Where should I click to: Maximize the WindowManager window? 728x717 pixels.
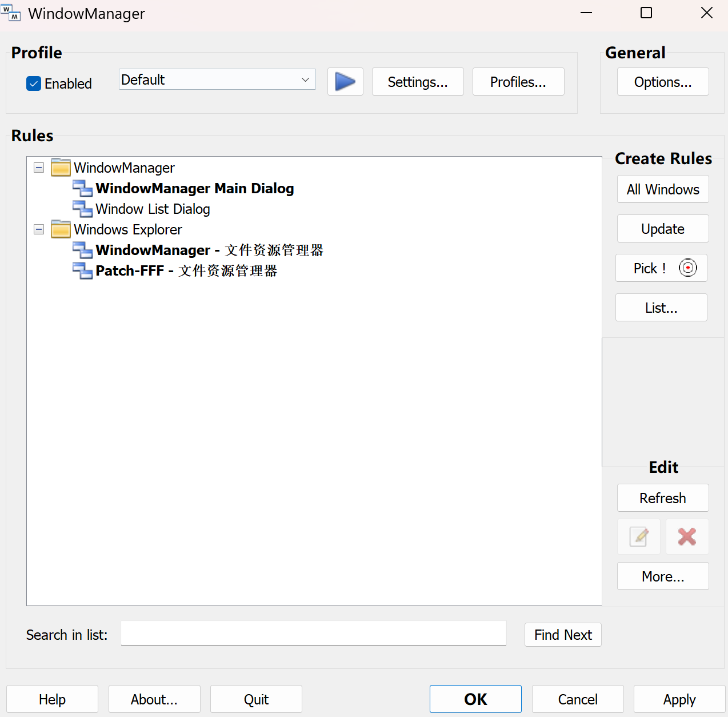click(x=646, y=13)
